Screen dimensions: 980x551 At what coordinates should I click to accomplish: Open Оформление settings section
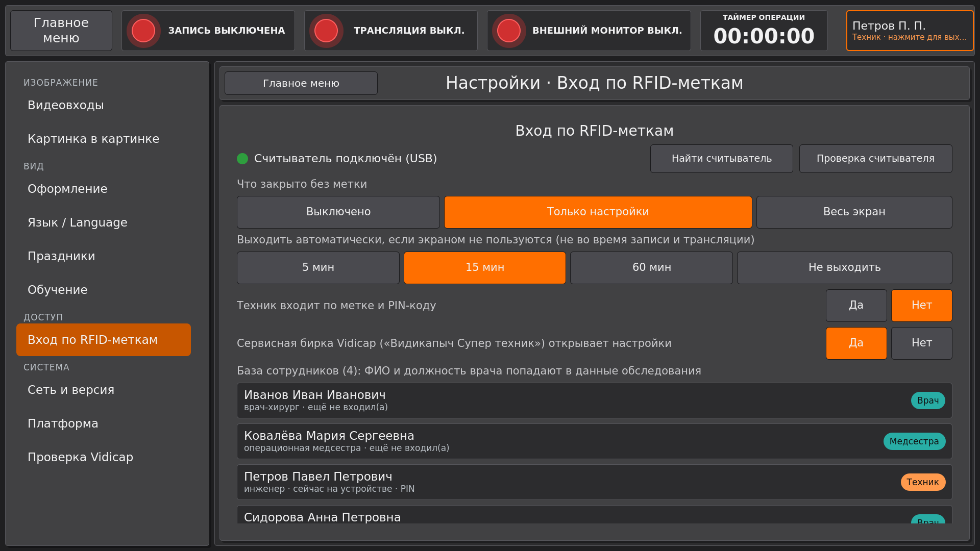(104, 189)
